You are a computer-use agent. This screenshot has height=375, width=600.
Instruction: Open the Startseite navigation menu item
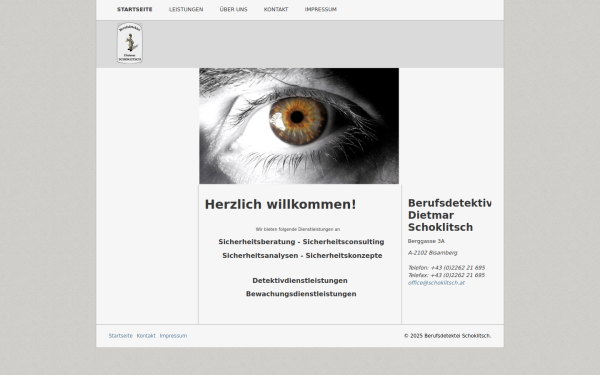click(x=135, y=10)
